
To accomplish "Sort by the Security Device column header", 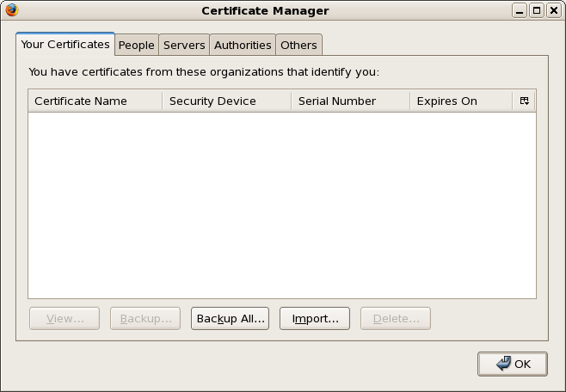I will click(x=226, y=101).
